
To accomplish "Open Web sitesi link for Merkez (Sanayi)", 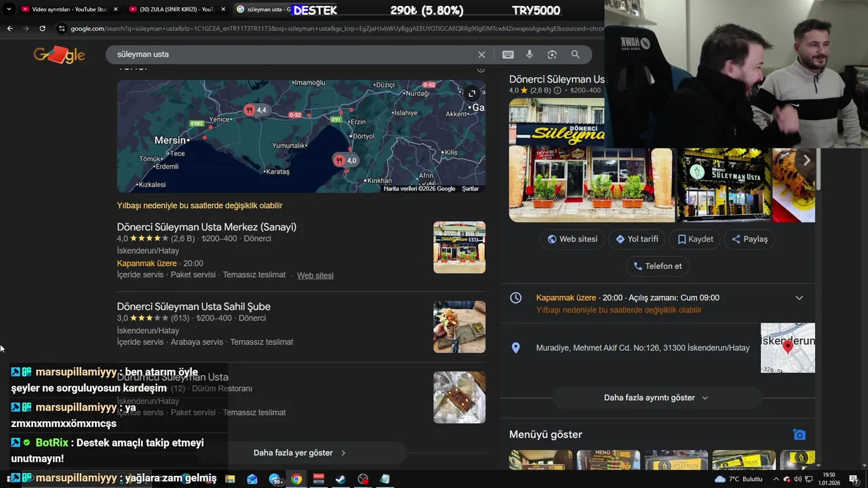I will coord(315,275).
